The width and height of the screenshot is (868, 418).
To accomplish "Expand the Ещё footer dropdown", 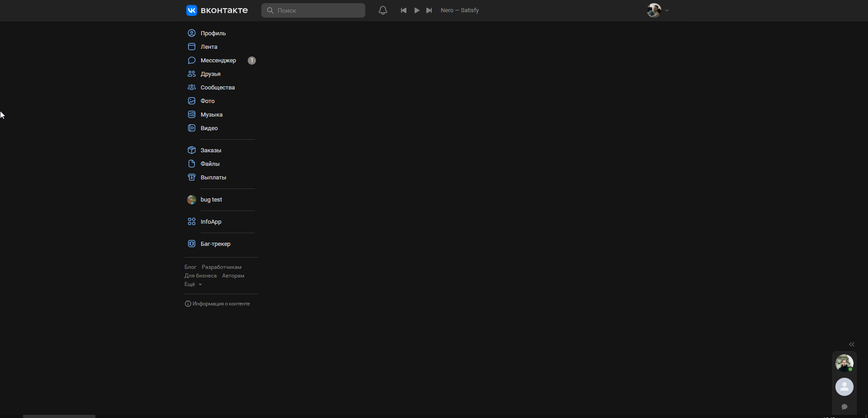I will coord(193,284).
